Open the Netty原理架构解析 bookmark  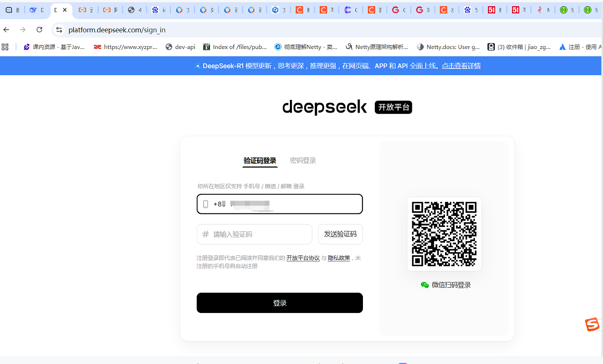[x=377, y=47]
